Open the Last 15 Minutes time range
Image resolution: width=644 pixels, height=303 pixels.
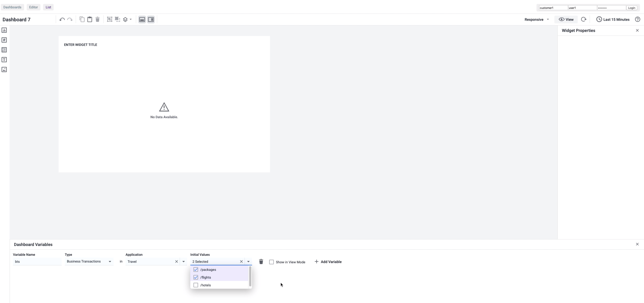click(613, 19)
